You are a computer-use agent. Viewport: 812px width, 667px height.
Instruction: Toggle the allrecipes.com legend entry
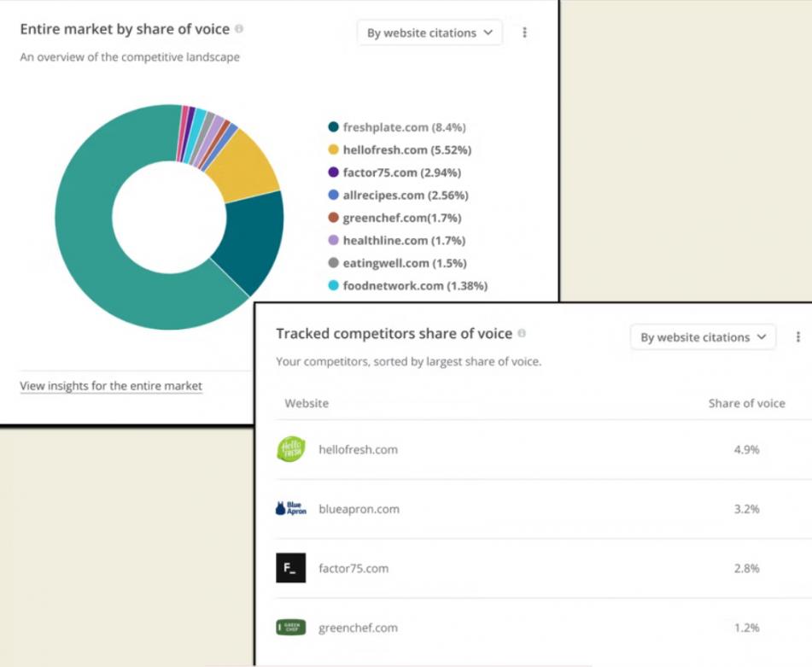click(x=398, y=196)
